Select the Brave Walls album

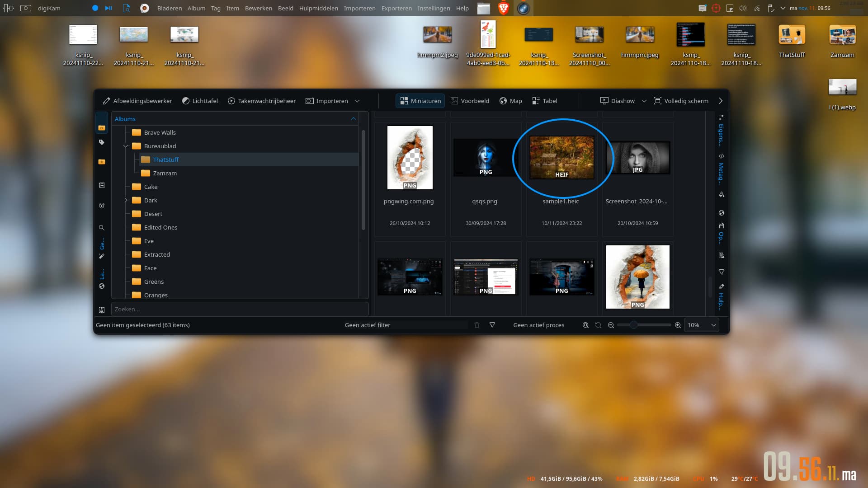click(160, 132)
